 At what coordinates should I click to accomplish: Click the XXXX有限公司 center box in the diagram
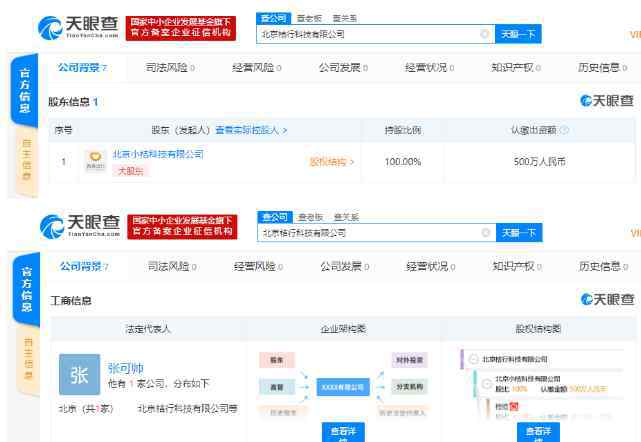point(343,387)
